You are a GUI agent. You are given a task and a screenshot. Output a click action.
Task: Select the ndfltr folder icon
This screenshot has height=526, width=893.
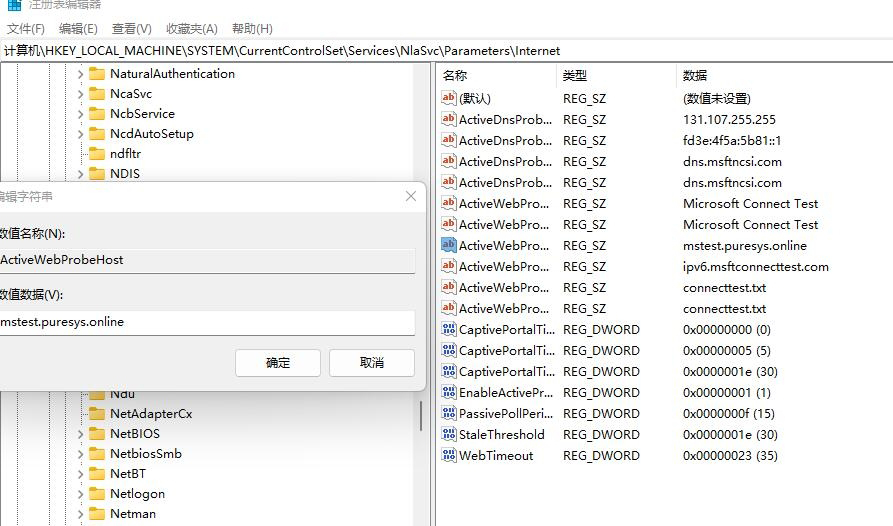(97, 154)
